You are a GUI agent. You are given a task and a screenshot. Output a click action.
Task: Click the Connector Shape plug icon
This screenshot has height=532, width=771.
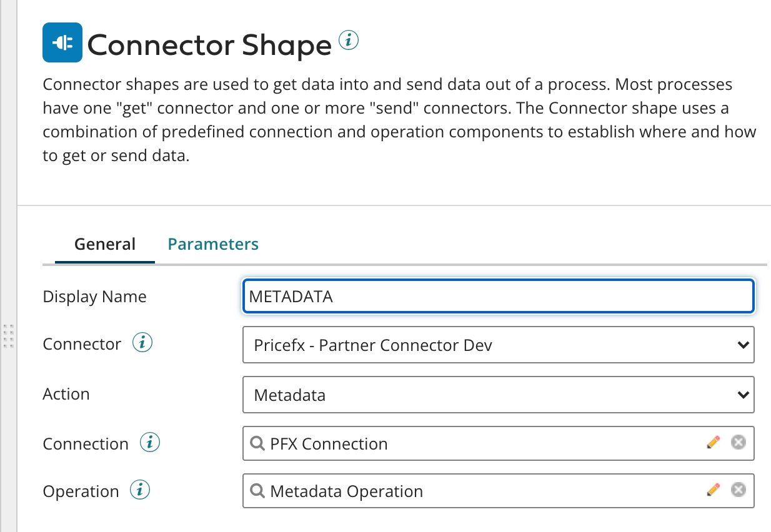[61, 42]
